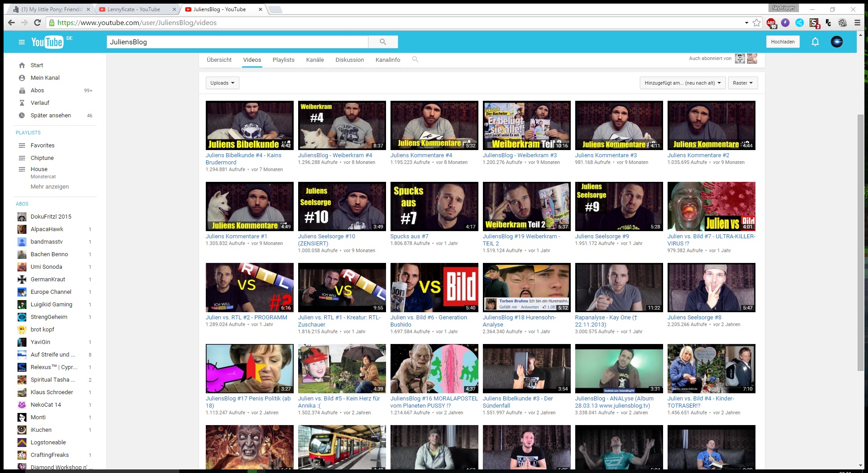Open the Chiptune playlist link
Screen dimensions: 868x473
point(42,158)
